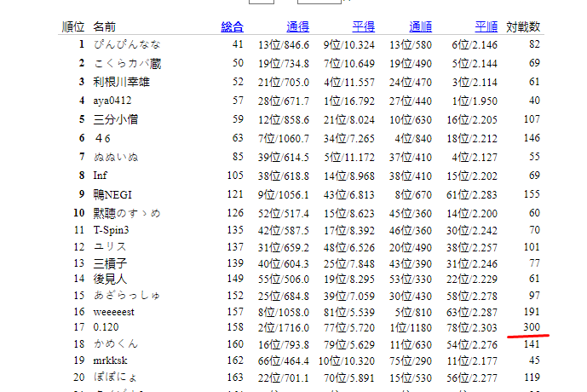This screenshot has width=587, height=392.
Task: Select player name こくらカバ蔵
Action: point(127,63)
